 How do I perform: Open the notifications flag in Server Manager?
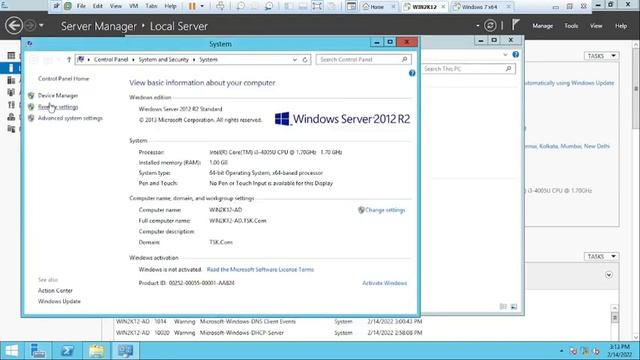(x=516, y=25)
